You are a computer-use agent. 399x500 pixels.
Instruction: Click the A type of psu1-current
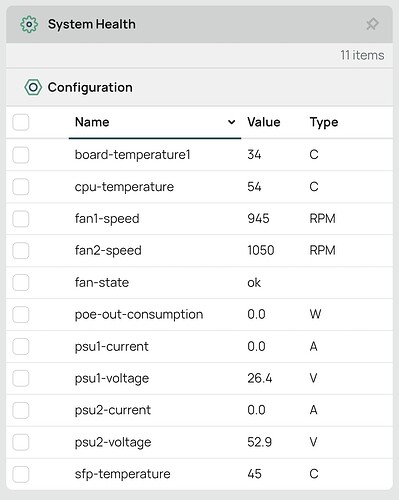pyautogui.click(x=313, y=346)
